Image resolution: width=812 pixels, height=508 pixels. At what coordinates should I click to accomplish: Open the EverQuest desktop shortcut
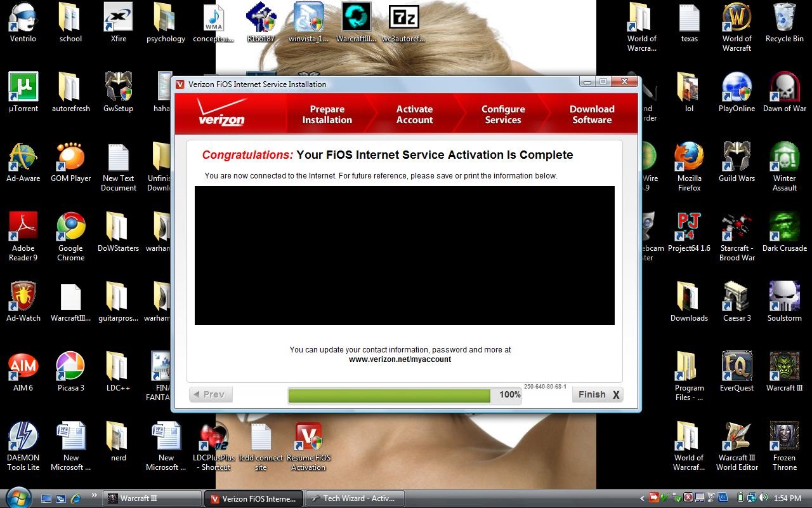[737, 372]
